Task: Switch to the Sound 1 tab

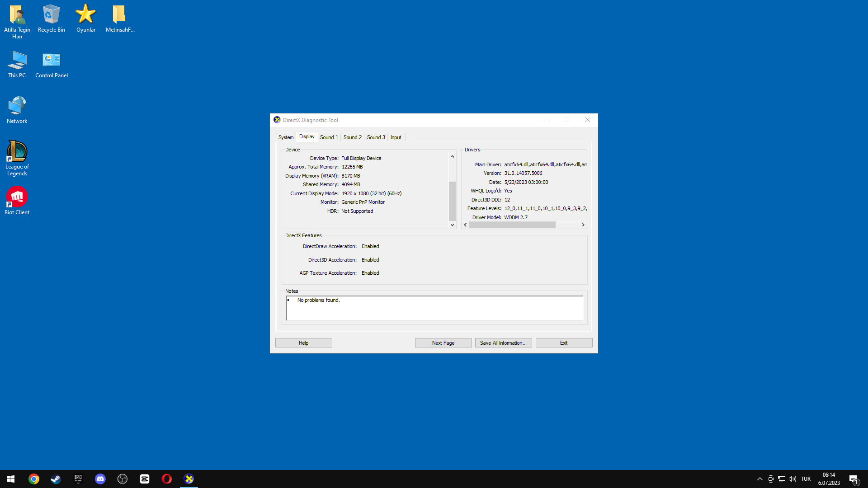Action: [329, 137]
